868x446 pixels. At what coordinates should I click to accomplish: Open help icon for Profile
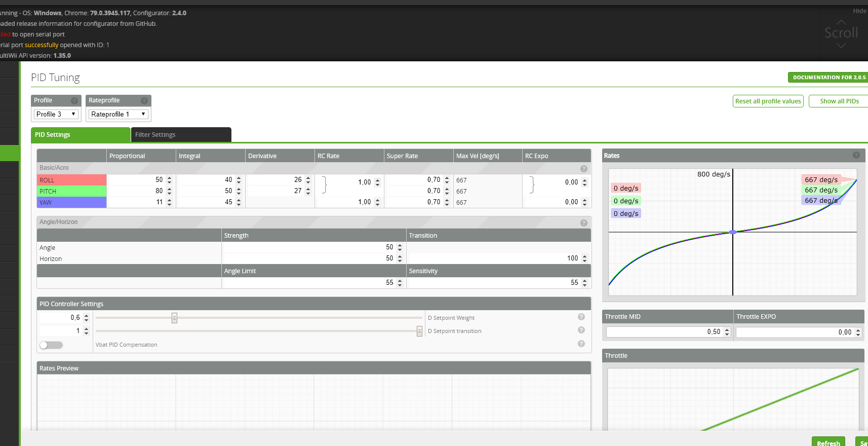(x=74, y=101)
